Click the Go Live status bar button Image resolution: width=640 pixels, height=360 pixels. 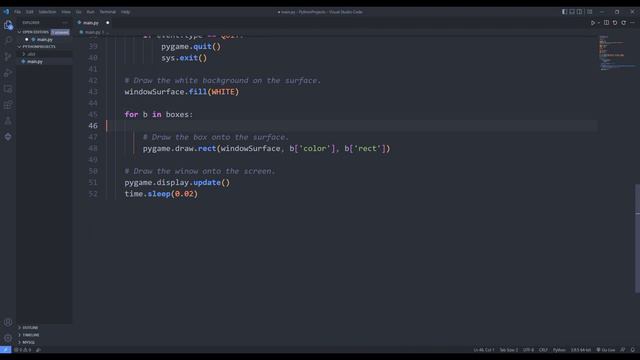pyautogui.click(x=606, y=350)
